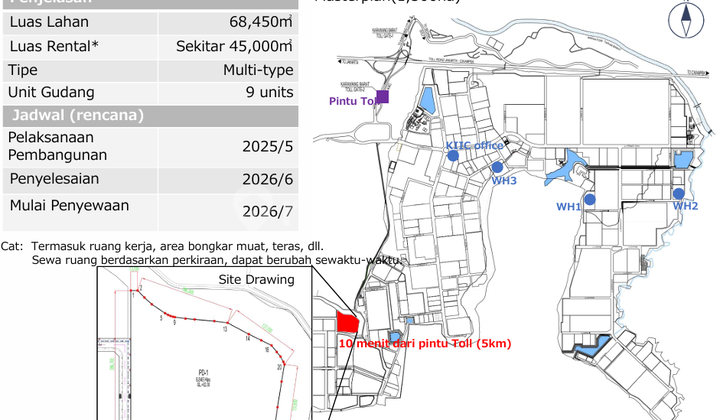Image resolution: width=720 pixels, height=420 pixels.
Task: Click '10 menit dari pintu Toll (5km)' text
Action: (x=425, y=344)
